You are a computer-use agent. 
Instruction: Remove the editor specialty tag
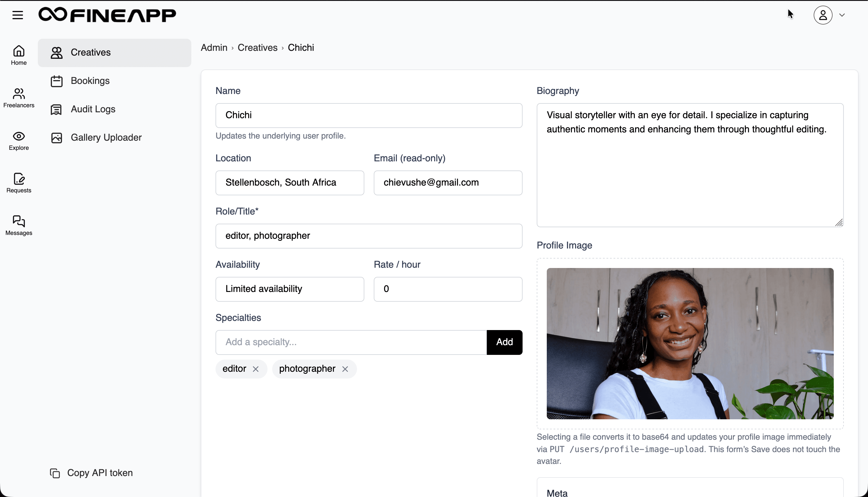256,369
